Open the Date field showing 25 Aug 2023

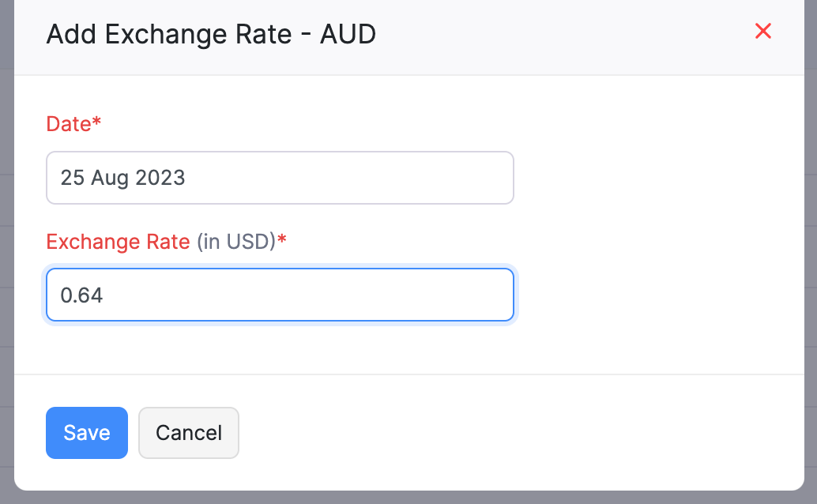click(x=280, y=178)
